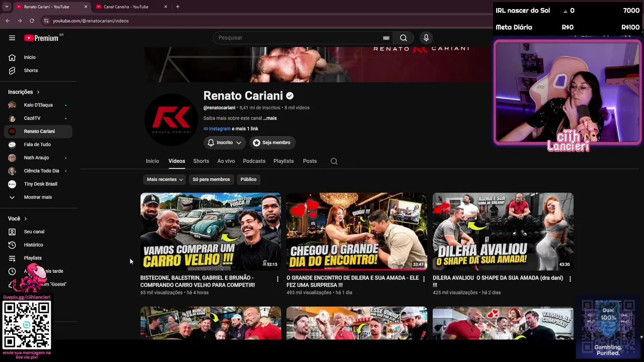This screenshot has width=644, height=362.
Task: Close the Renato Cariani YouTube tab
Action: tap(86, 7)
